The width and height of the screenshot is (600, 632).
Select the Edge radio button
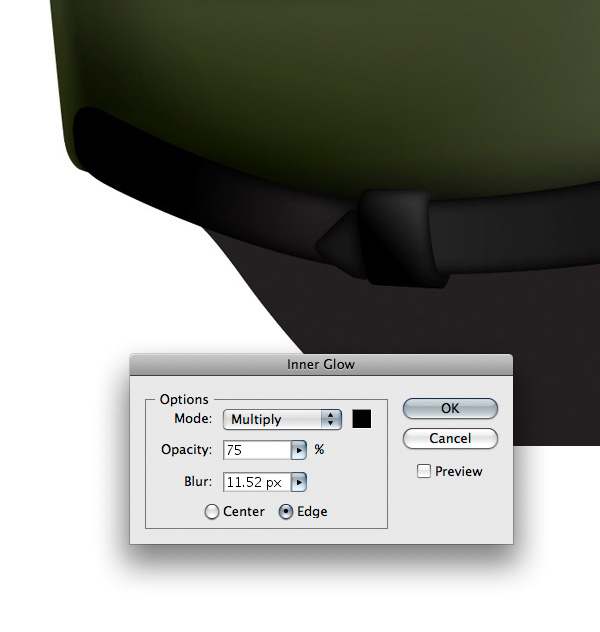[286, 511]
